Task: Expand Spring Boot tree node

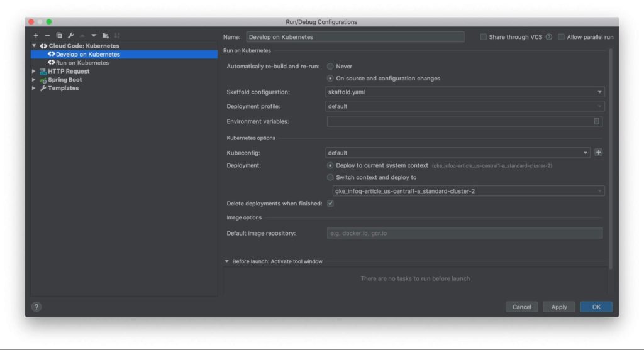Action: click(34, 80)
